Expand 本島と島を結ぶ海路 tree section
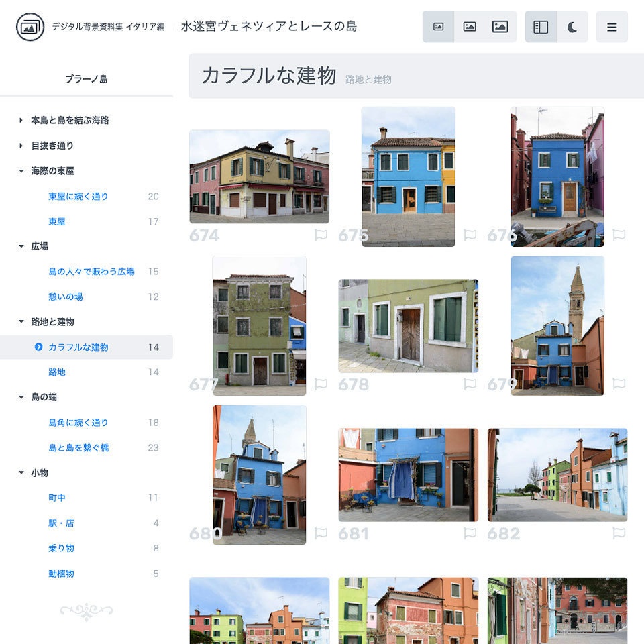This screenshot has height=644, width=644. point(21,120)
